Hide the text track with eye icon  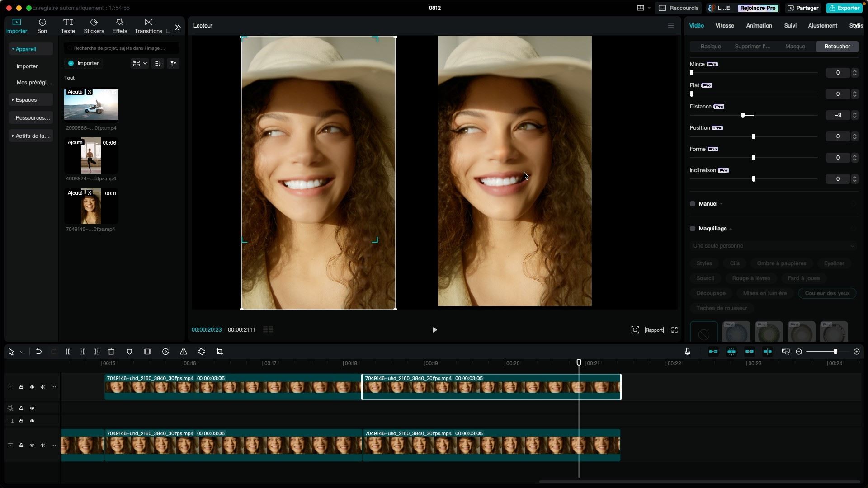pyautogui.click(x=32, y=421)
